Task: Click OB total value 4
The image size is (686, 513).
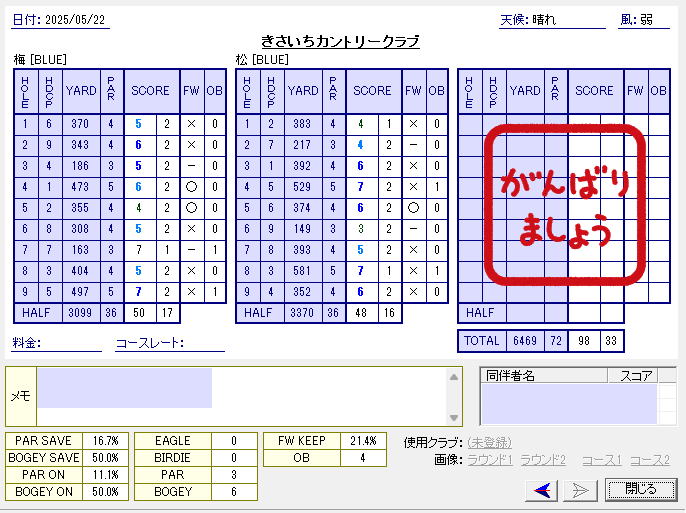Action: click(363, 458)
